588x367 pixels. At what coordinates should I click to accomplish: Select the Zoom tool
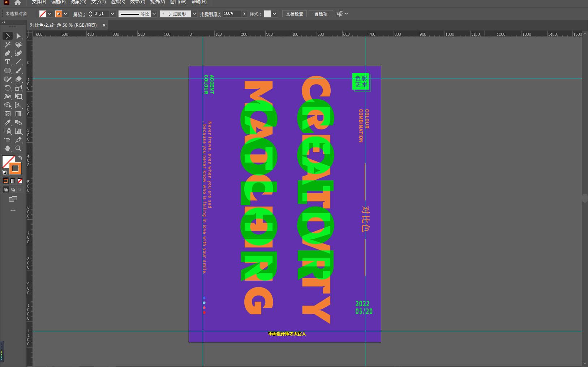(x=18, y=148)
